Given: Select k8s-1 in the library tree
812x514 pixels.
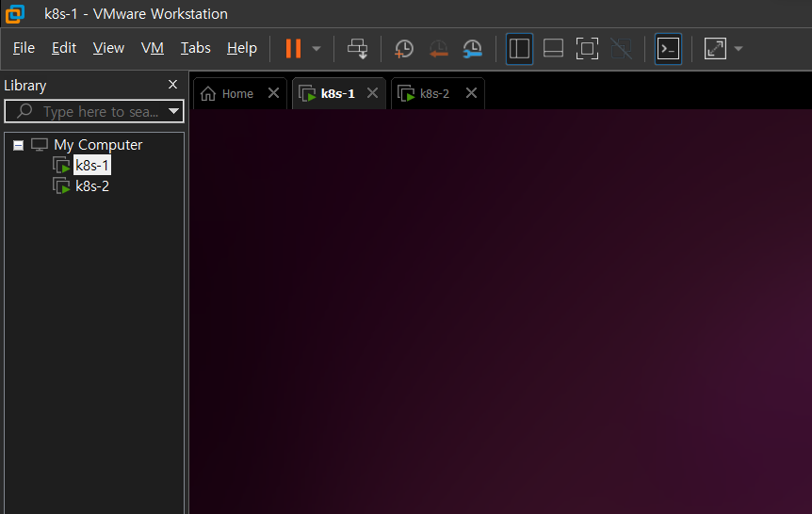Looking at the screenshot, I should point(92,165).
